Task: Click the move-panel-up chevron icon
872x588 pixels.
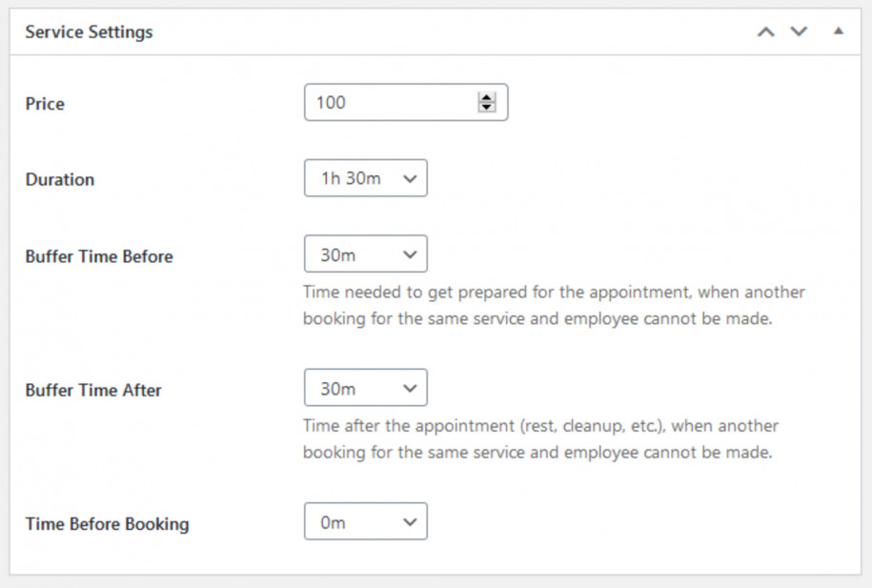Action: [765, 31]
